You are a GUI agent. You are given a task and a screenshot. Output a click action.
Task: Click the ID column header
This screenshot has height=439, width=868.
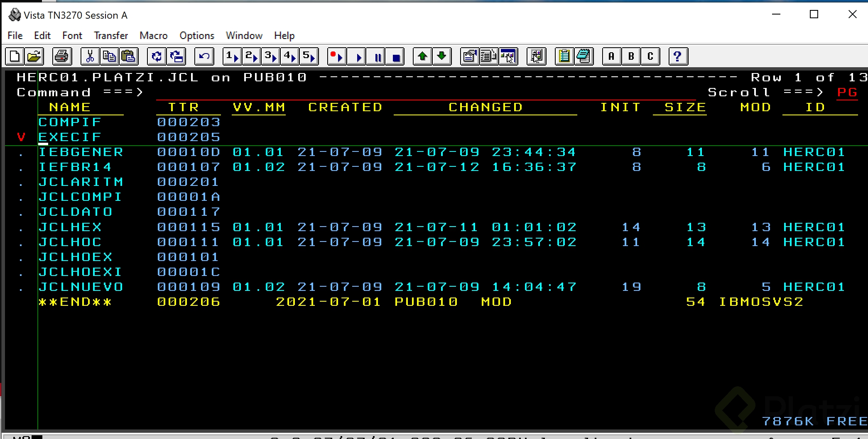[x=815, y=107]
